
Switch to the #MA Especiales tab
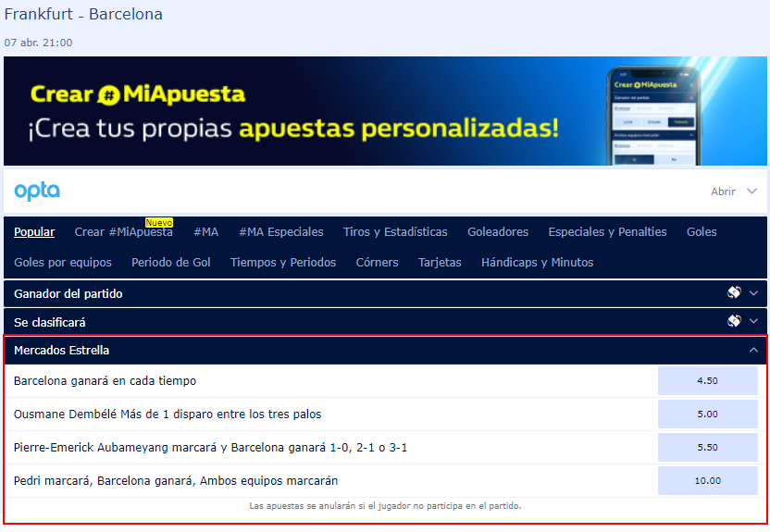point(281,231)
